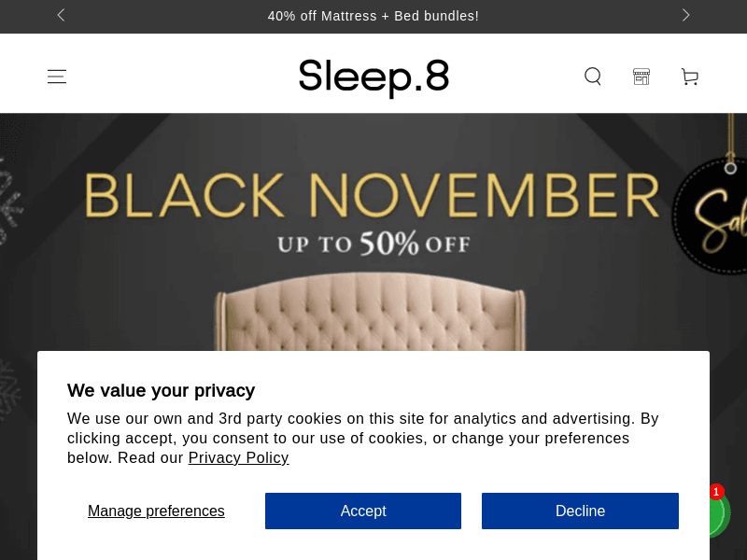747x560 pixels.
Task: View the shopping cart icon
Action: pos(690,77)
